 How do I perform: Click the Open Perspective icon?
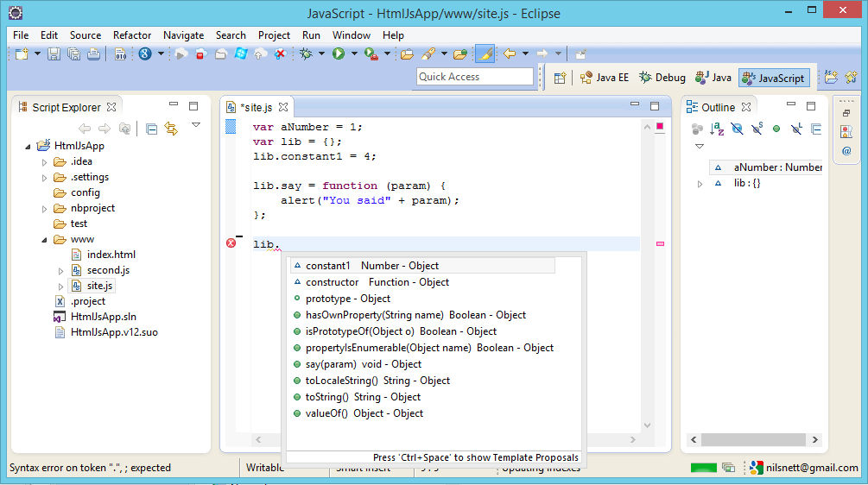point(560,78)
